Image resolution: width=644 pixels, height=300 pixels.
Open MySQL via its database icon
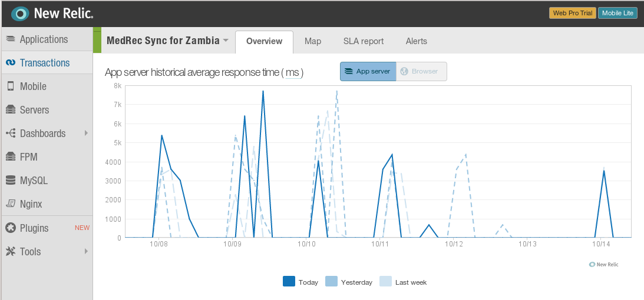pyautogui.click(x=11, y=181)
